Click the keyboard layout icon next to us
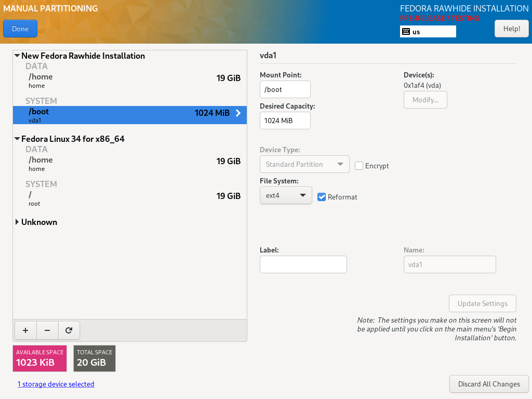Viewport: 532px width, 399px height. (x=406, y=32)
